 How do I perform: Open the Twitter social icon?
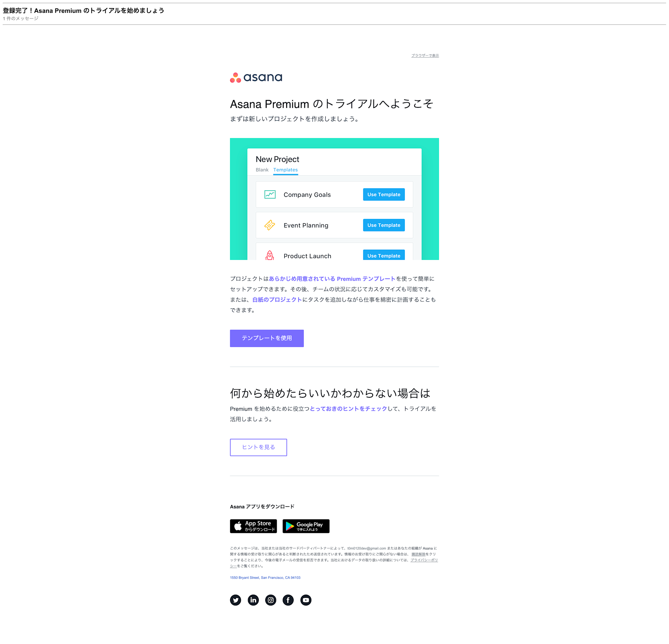pyautogui.click(x=236, y=600)
